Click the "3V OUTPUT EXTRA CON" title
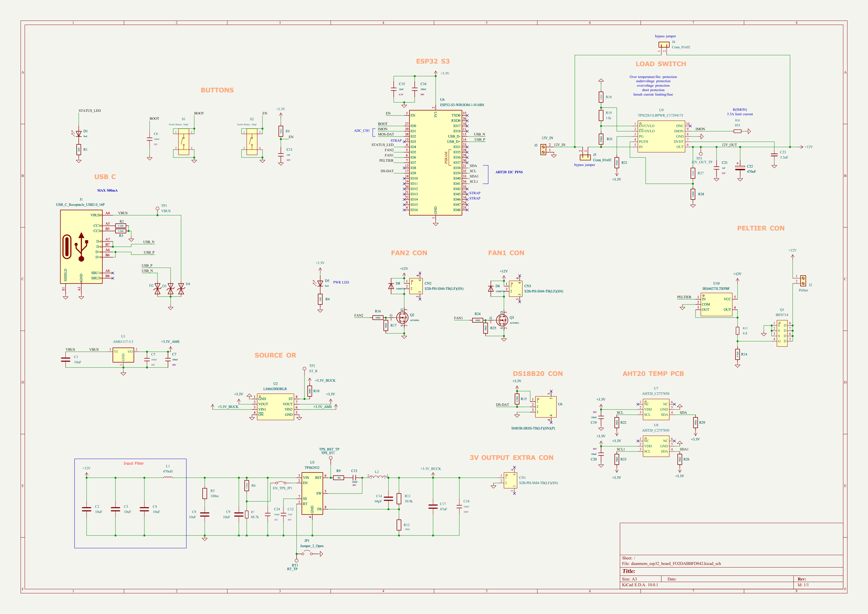This screenshot has height=614, width=868. coord(512,458)
